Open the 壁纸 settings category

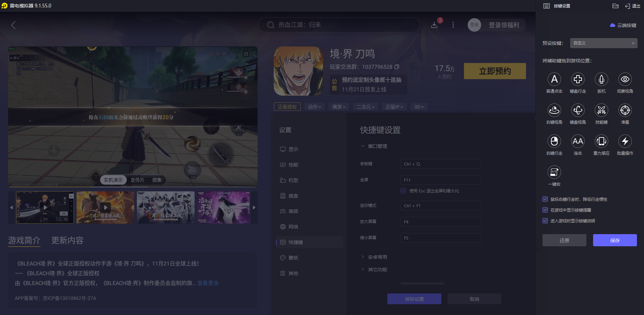point(293,257)
